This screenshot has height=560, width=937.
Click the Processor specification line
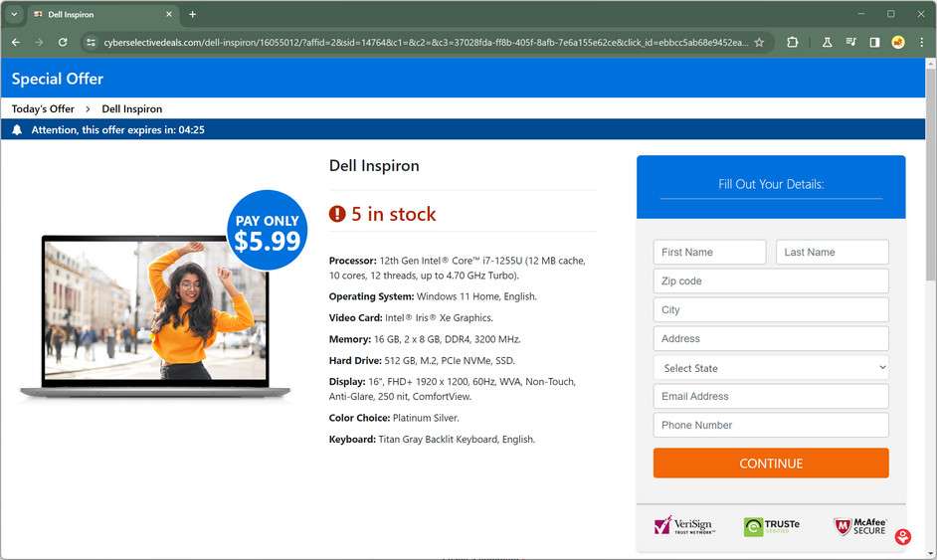click(458, 268)
